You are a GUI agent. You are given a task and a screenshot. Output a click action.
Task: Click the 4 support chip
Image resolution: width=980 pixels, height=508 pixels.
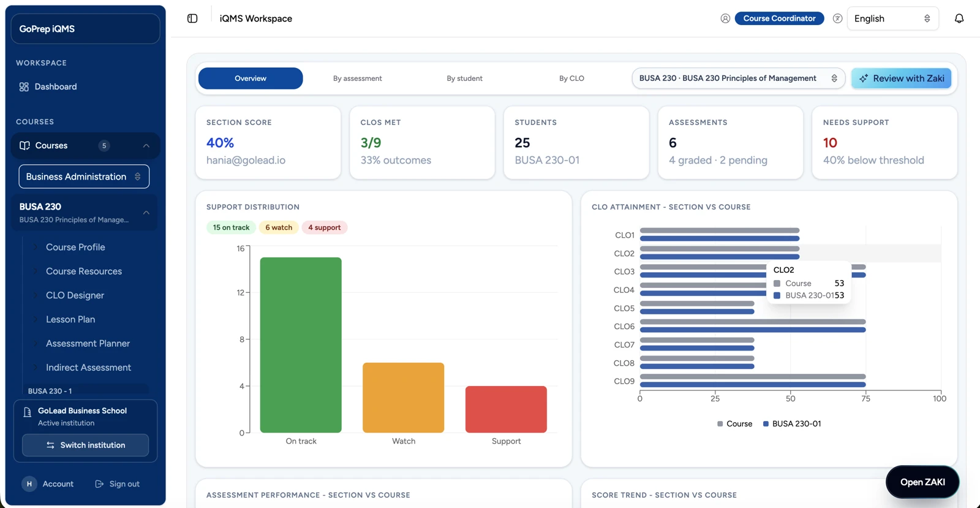[325, 227]
